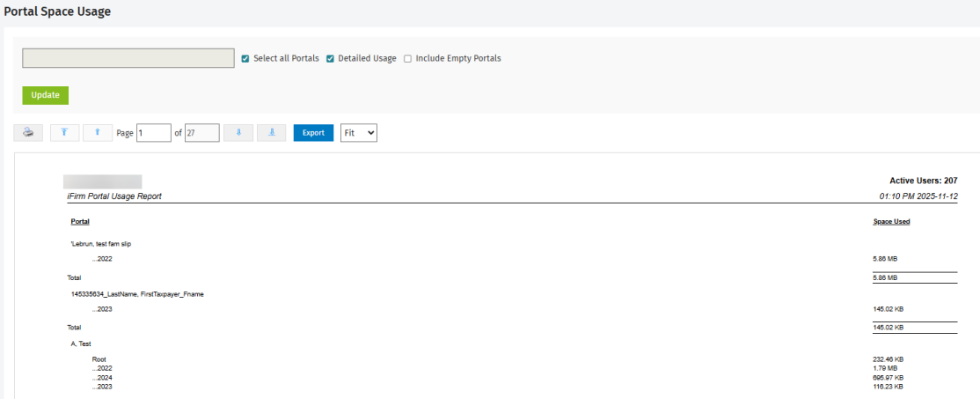Viewport: 980px width, 399px height.
Task: Click the 145335634_LastName portal entry
Action: click(x=136, y=293)
